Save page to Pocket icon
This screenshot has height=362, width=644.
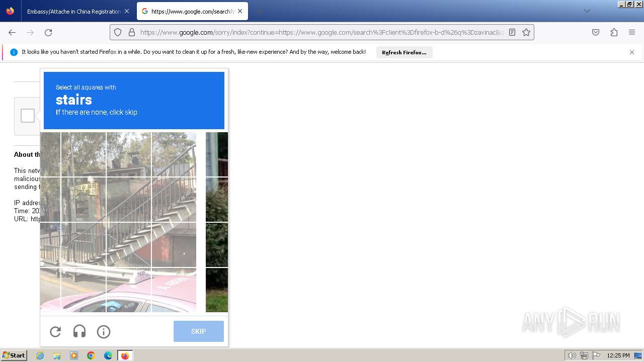pyautogui.click(x=596, y=32)
